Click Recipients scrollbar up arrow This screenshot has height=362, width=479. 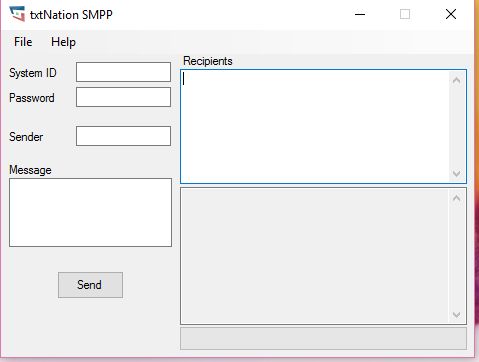point(457,80)
